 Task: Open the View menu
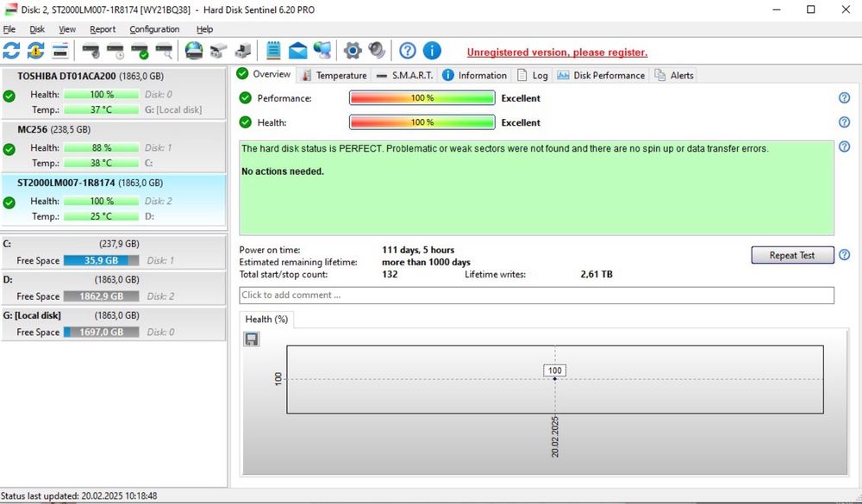coord(67,29)
